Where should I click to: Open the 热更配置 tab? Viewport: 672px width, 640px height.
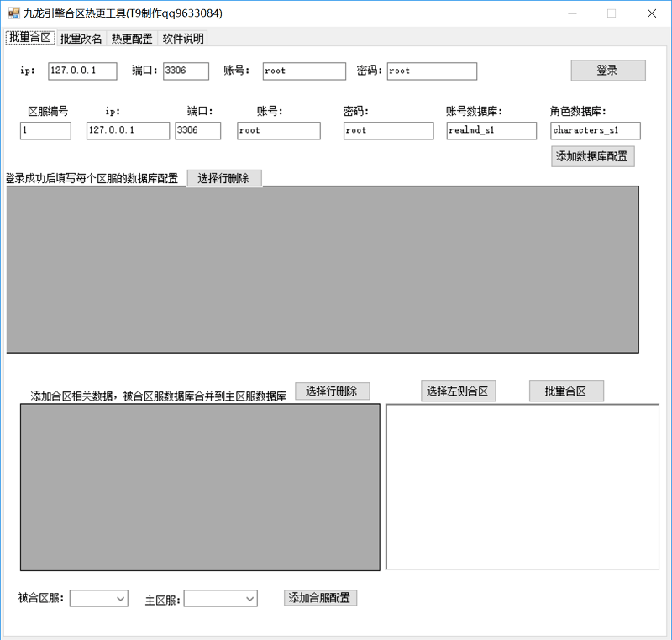131,38
